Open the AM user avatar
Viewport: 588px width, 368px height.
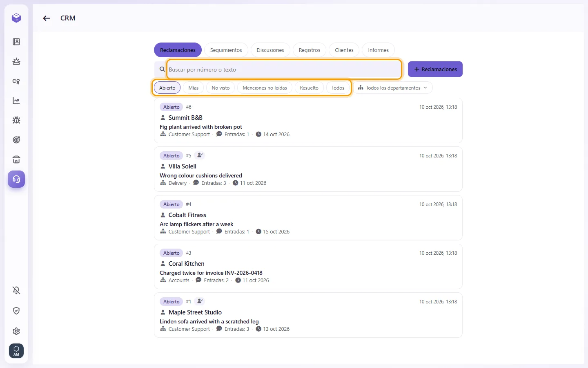point(16,351)
